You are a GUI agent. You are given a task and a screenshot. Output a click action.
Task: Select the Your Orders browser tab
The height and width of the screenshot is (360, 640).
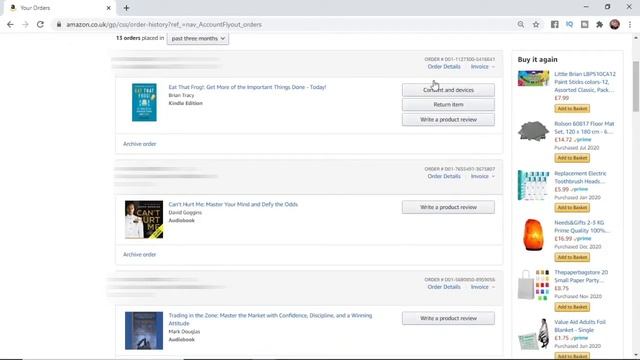click(59, 8)
